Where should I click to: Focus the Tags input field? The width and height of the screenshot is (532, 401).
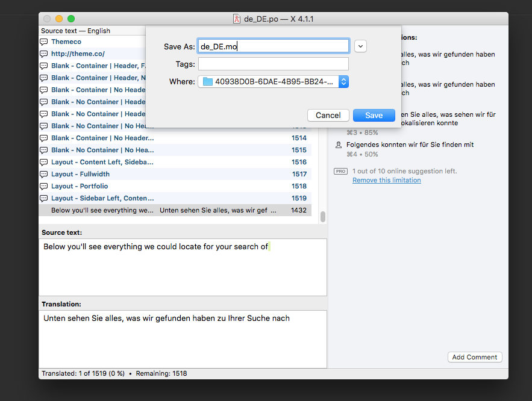274,64
